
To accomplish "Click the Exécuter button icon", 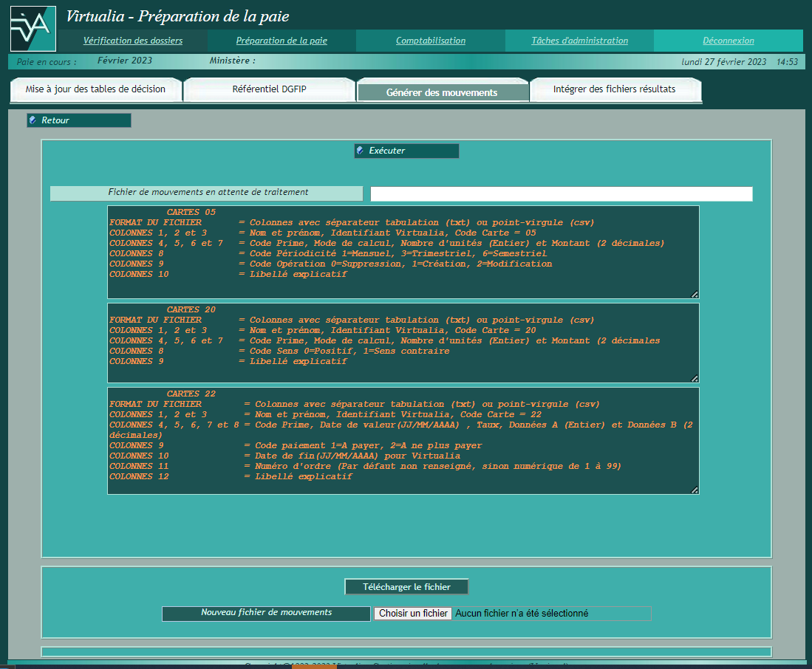I will click(360, 151).
